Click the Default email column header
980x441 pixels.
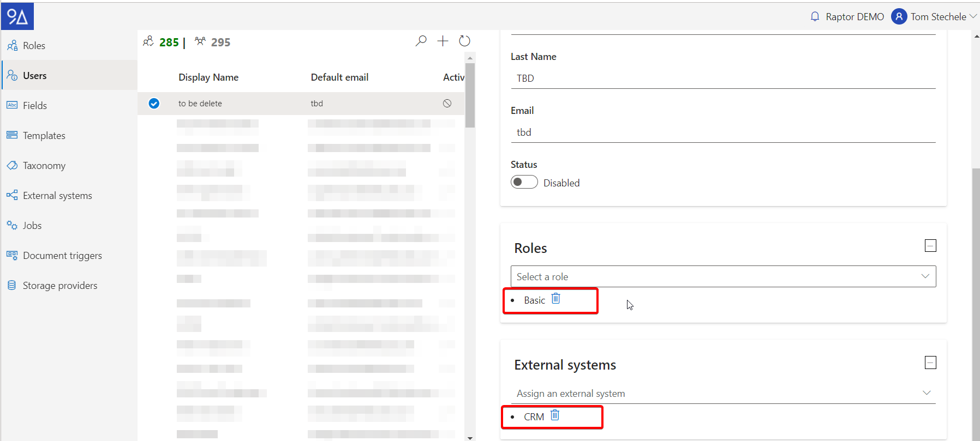pos(339,77)
